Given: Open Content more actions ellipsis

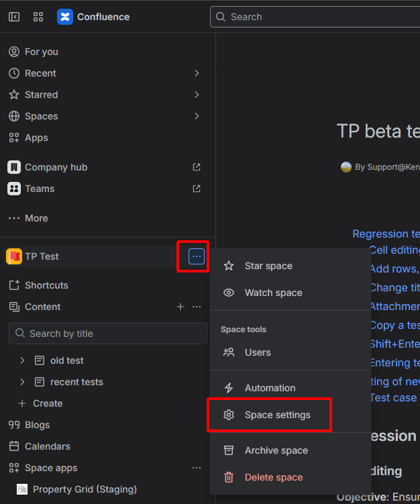Looking at the screenshot, I should click(x=197, y=307).
